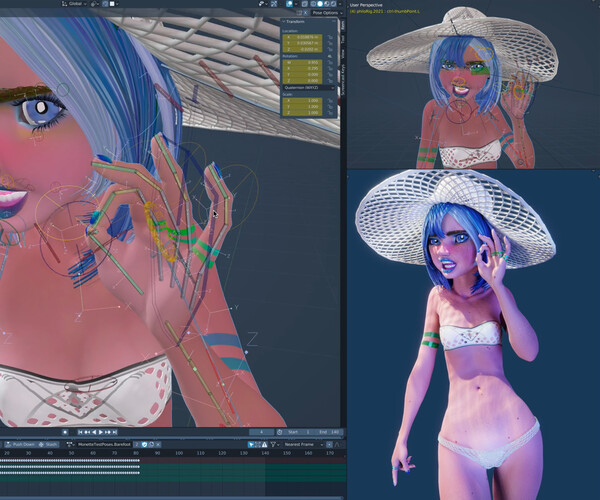Collapse the Transform panel
This screenshot has width=600, height=500.
coord(284,21)
